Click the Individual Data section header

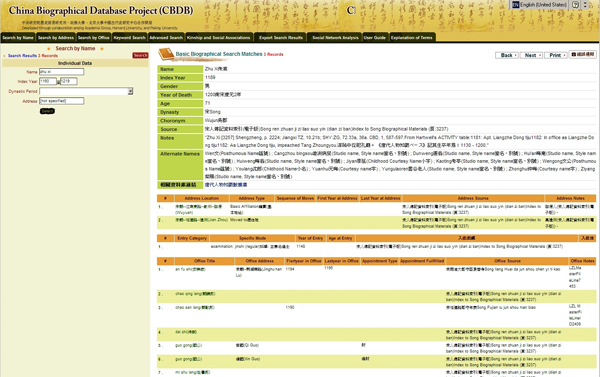click(x=75, y=63)
